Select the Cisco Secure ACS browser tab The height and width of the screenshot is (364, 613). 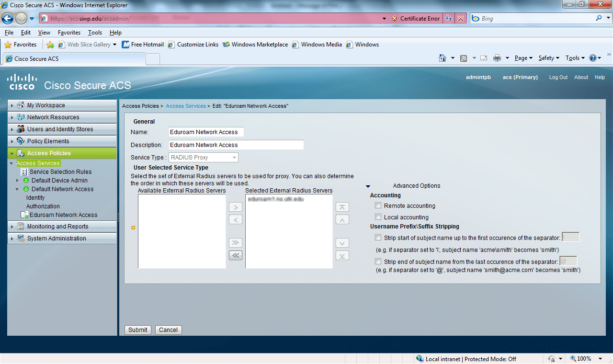(x=74, y=59)
